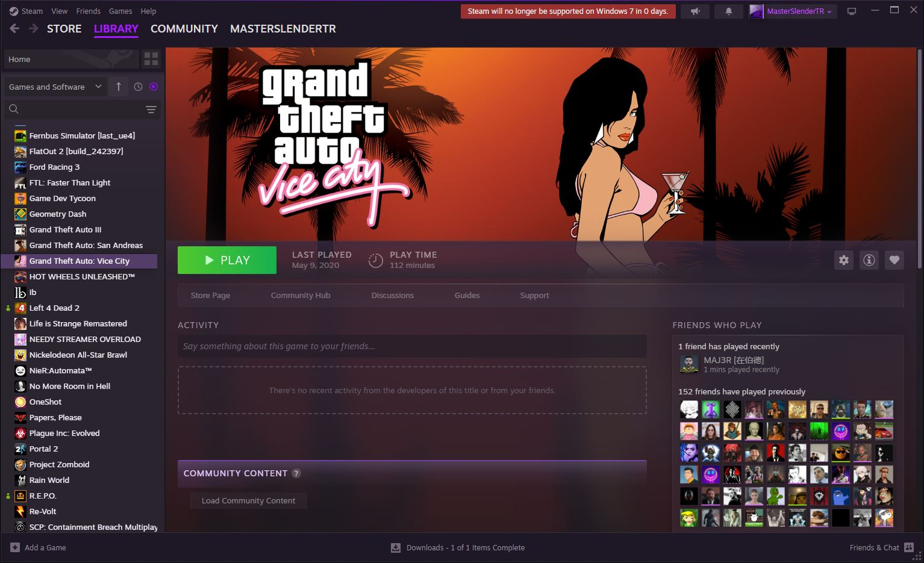Click the OneShot game icon
Viewport: 924px width, 563px height.
(x=20, y=402)
